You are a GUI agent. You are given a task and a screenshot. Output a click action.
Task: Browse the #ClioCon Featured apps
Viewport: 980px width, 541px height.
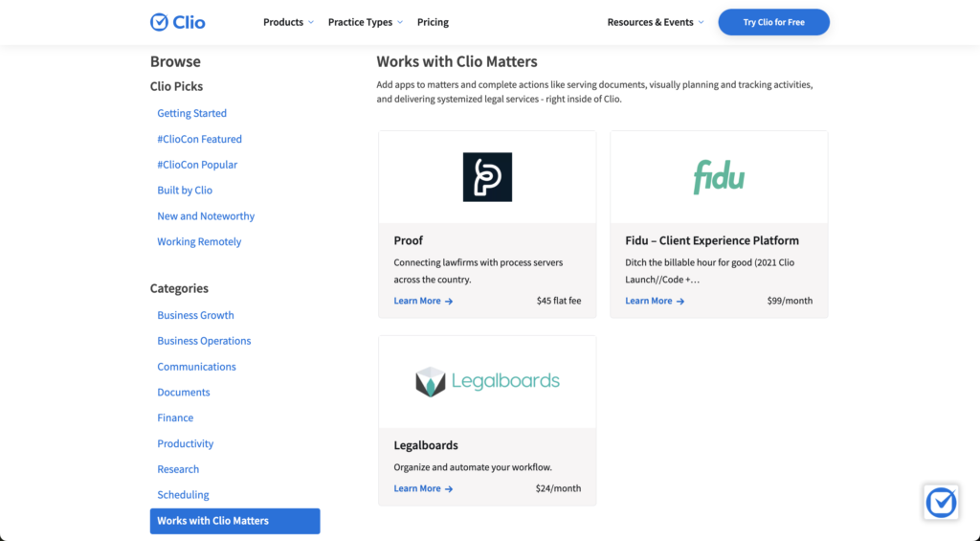point(199,139)
